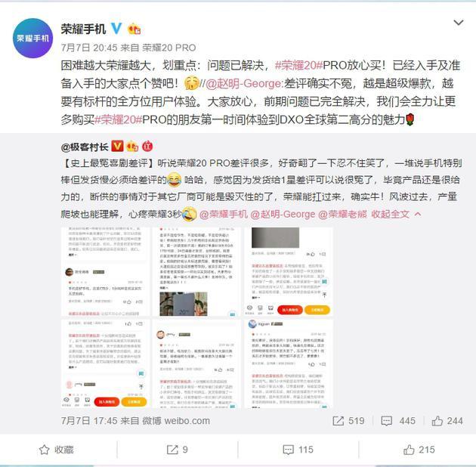Open the @极客村长 profile link
Image resolution: width=476 pixels, height=467 pixels.
pyautogui.click(x=85, y=147)
